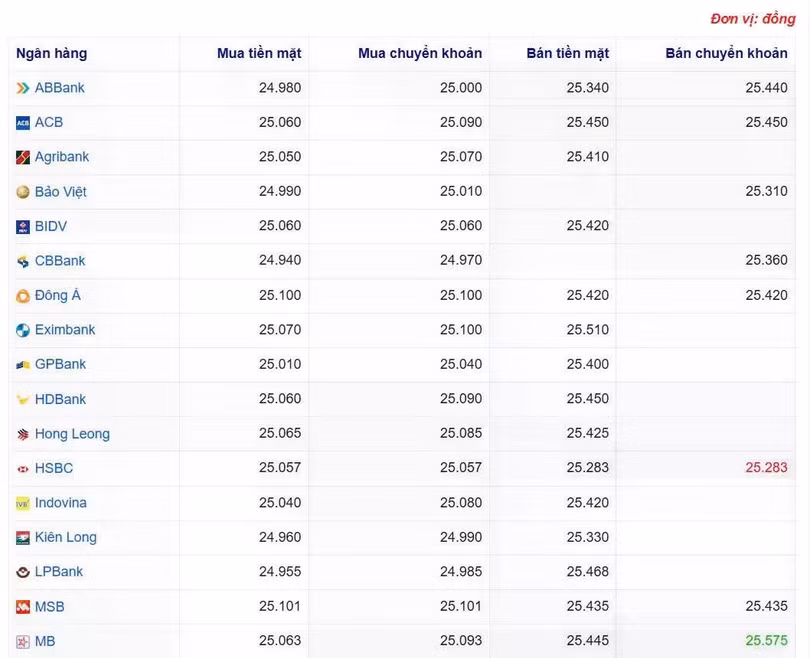Image resolution: width=810 pixels, height=658 pixels.
Task: Click the Agribank logo icon
Action: [x=23, y=157]
